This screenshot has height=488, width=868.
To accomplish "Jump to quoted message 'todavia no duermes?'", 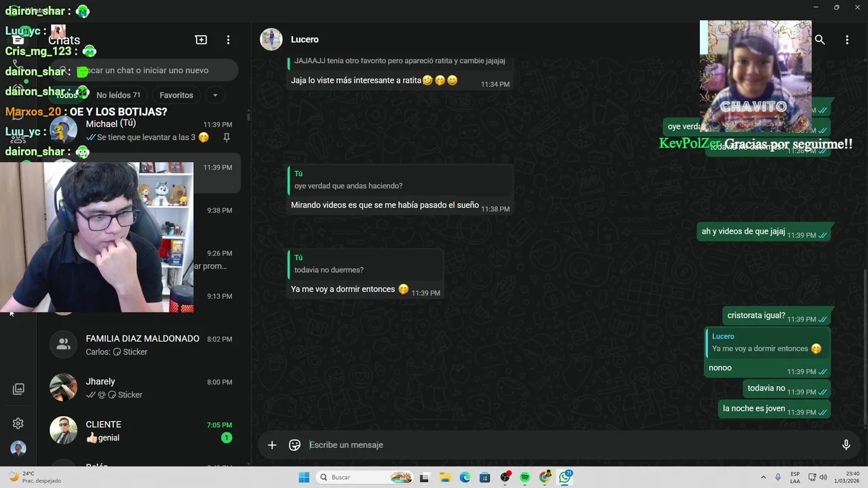I will click(x=366, y=264).
